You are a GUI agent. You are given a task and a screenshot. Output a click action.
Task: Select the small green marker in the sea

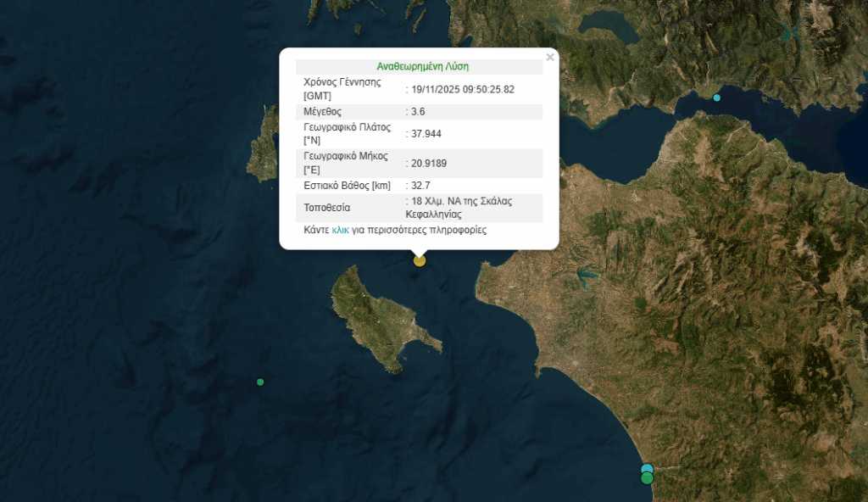point(260,382)
